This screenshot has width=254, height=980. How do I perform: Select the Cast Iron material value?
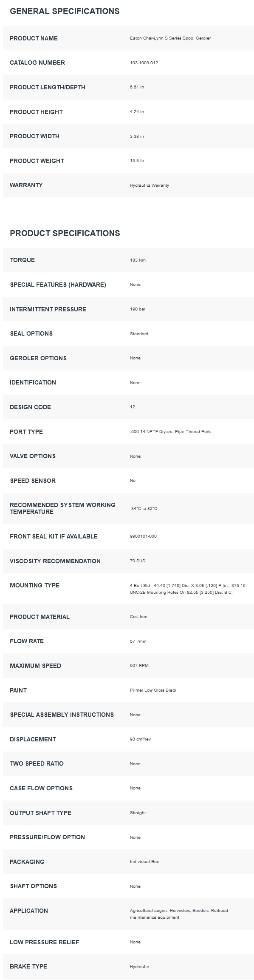[138, 617]
